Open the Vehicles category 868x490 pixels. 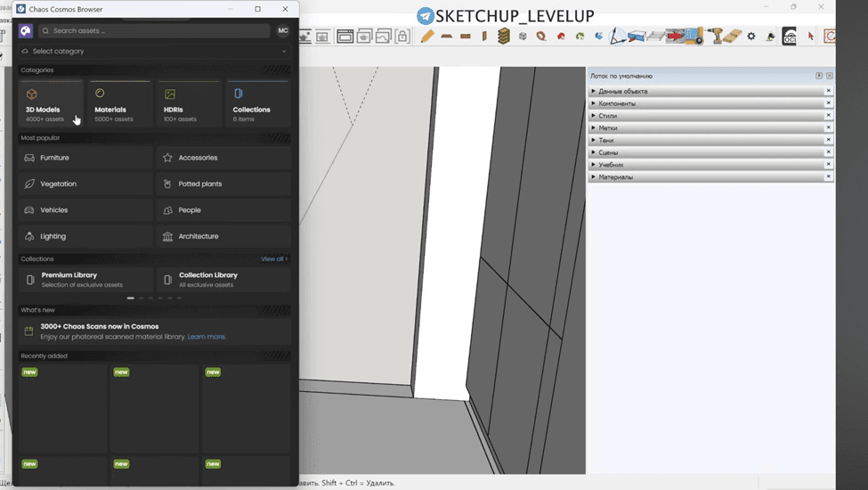point(85,210)
